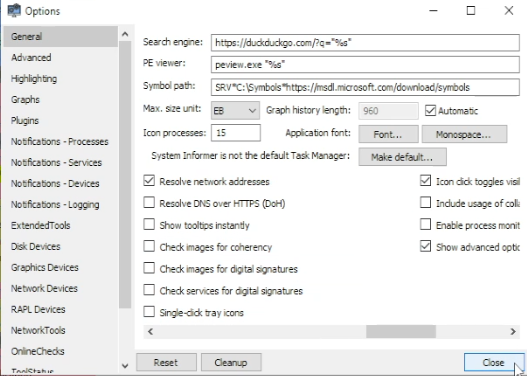
Task: Click the Icon processes number field
Action: point(236,133)
